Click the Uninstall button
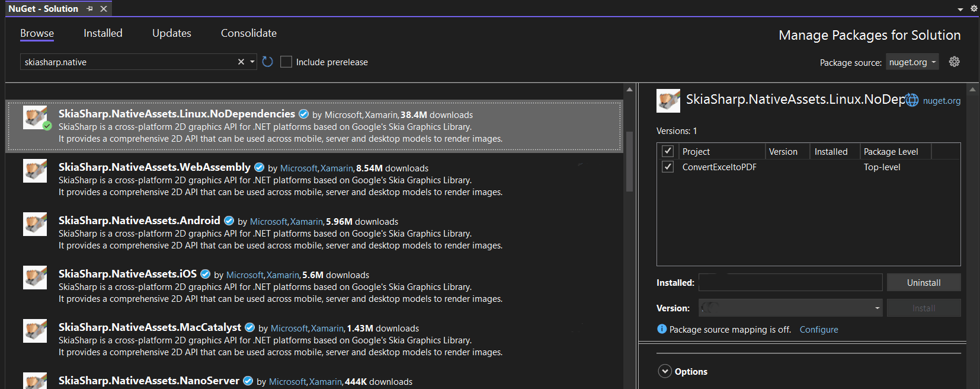Image resolution: width=980 pixels, height=389 pixels. [924, 282]
